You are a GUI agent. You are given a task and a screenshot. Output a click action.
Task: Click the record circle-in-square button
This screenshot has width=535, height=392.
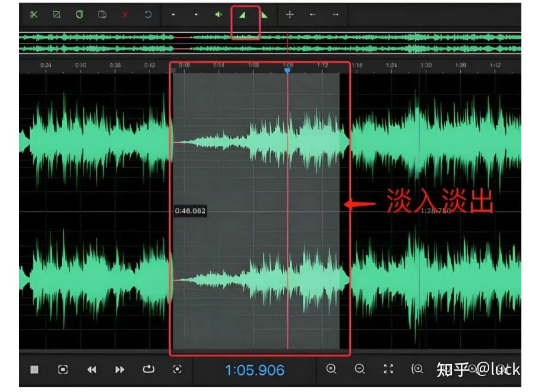click(63, 369)
